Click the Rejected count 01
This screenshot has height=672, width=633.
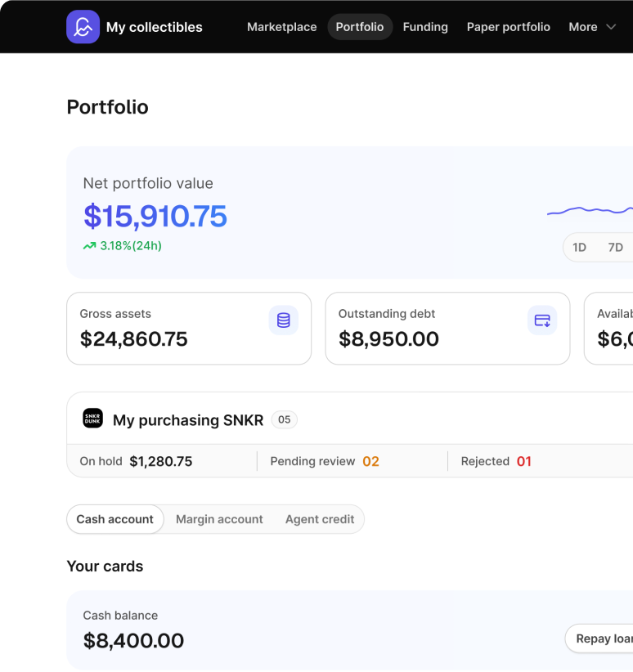[x=523, y=461]
